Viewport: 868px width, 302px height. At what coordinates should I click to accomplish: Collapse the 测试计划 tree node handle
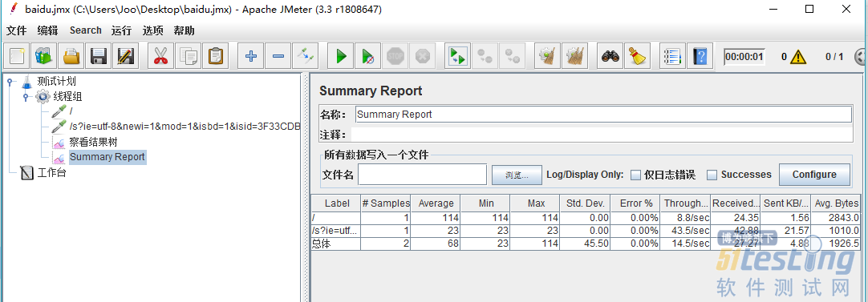click(x=10, y=82)
